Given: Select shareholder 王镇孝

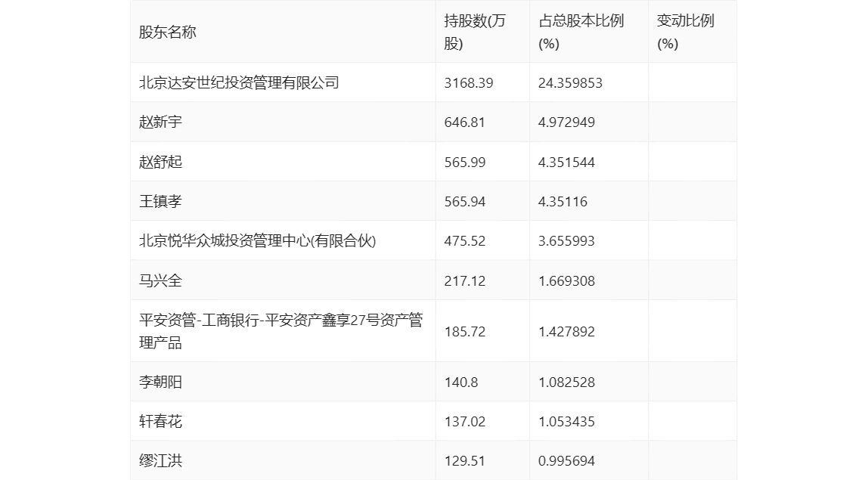Looking at the screenshot, I should [x=160, y=201].
